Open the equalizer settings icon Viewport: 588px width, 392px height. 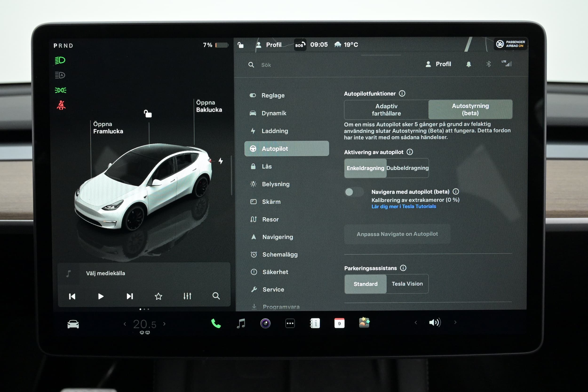[x=187, y=296]
